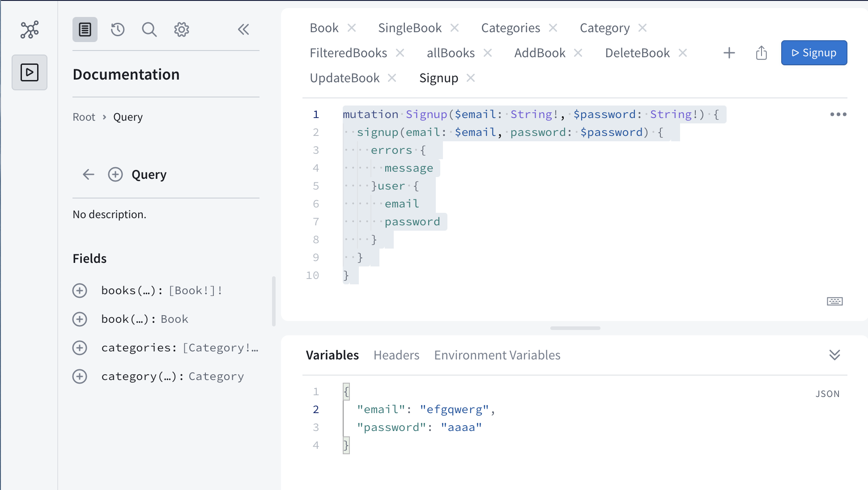Click the "password": "aaaa" variable line
The height and width of the screenshot is (490, 868).
point(420,427)
